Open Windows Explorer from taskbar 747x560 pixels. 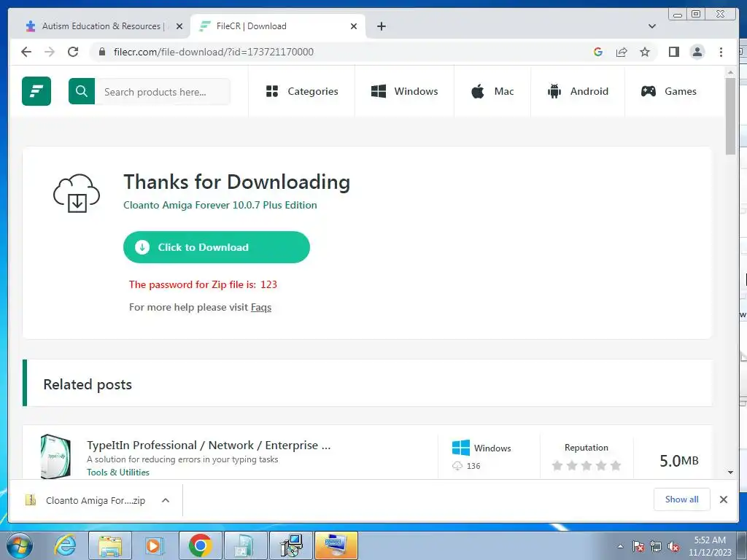pyautogui.click(x=110, y=545)
